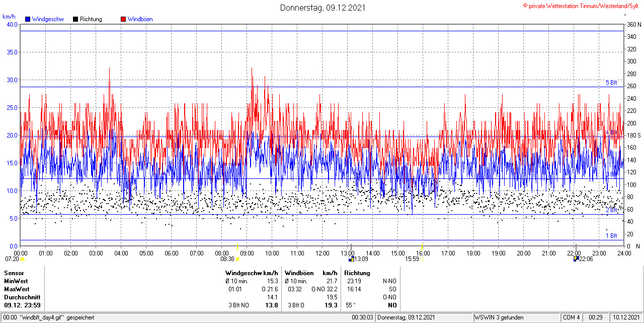Click the Sensor header in the table

coord(14,273)
